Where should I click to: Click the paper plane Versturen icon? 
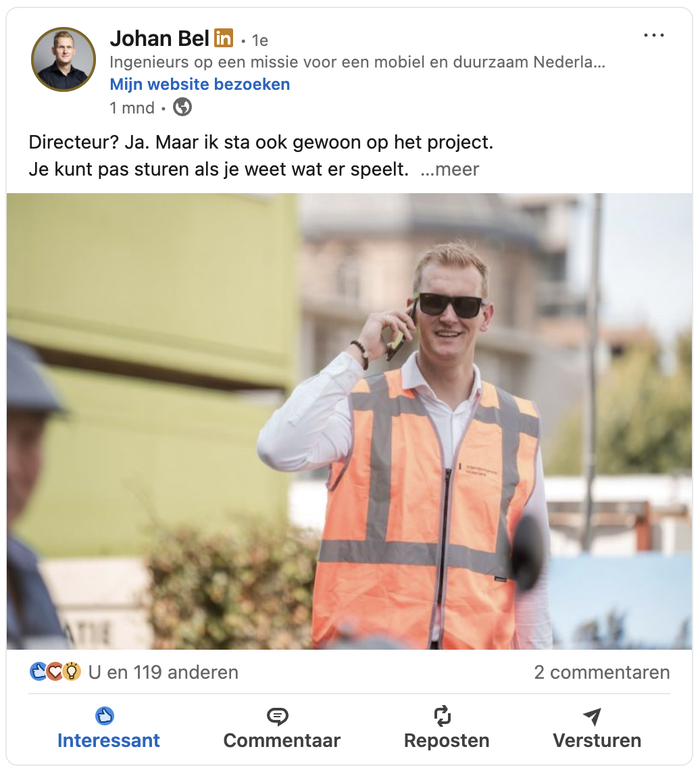tap(593, 716)
